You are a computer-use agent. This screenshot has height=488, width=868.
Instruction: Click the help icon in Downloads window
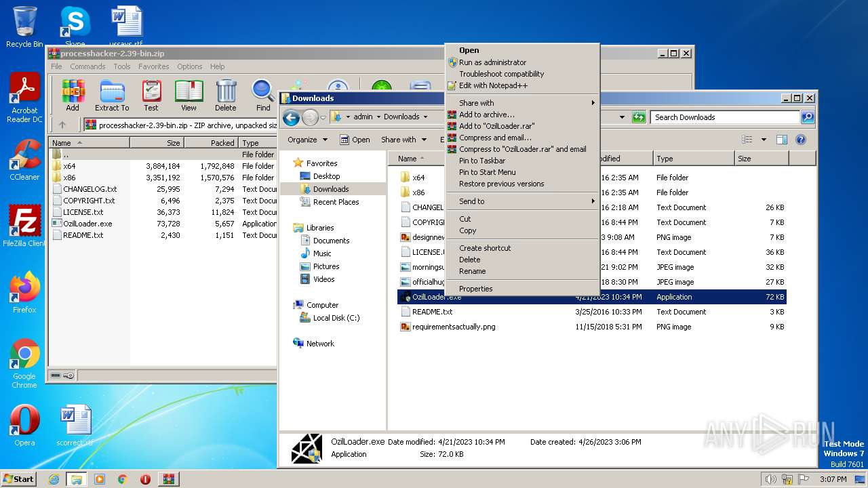click(x=800, y=140)
